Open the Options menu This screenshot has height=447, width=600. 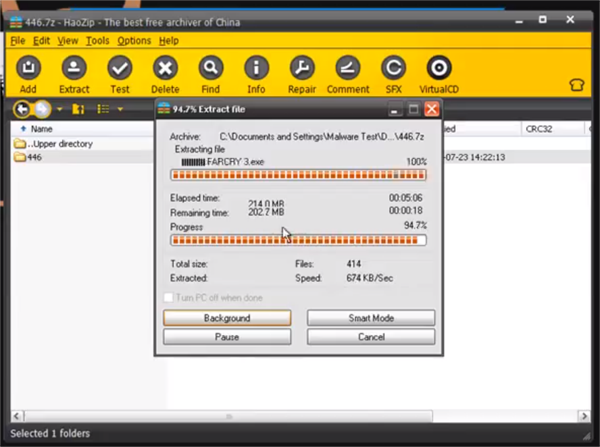point(134,41)
